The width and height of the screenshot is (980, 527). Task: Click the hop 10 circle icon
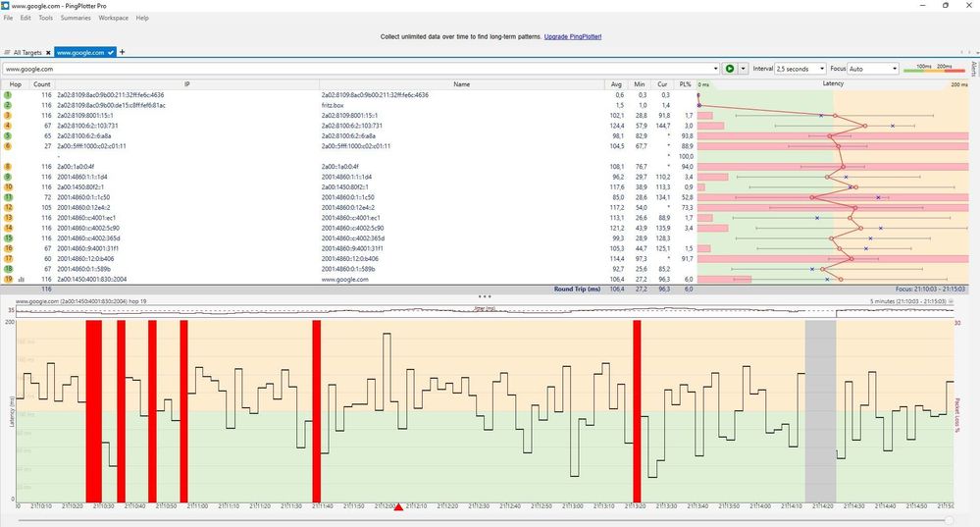click(x=8, y=186)
